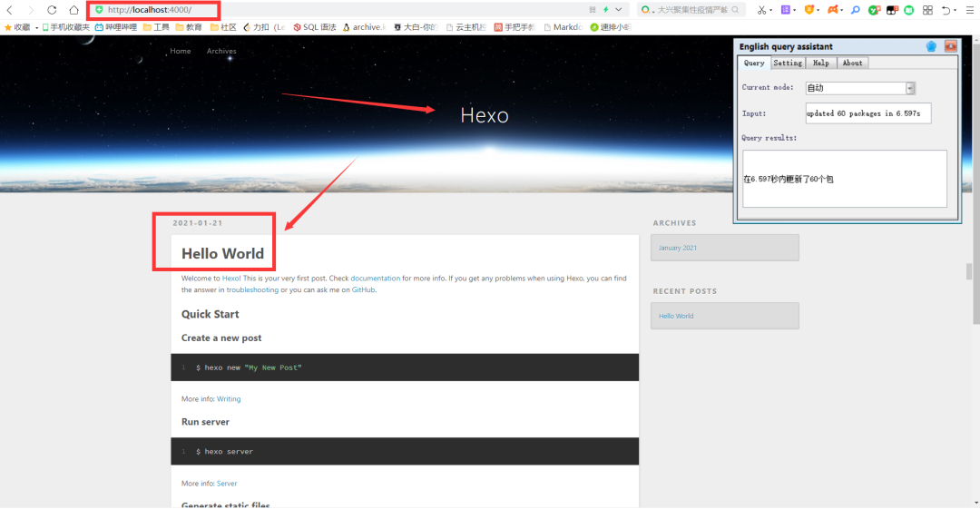Viewport: 980px width, 509px height.
Task: Open Hello World under Recent Posts
Action: pyautogui.click(x=676, y=317)
